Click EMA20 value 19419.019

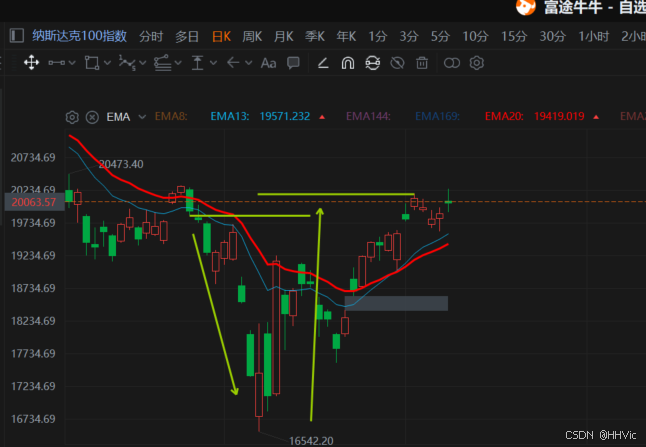pos(559,117)
